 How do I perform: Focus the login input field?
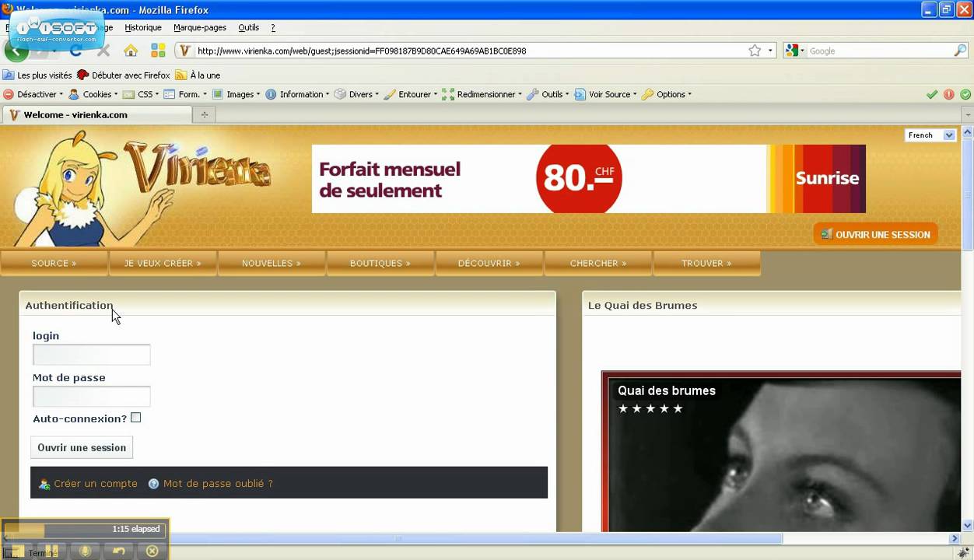(x=92, y=355)
